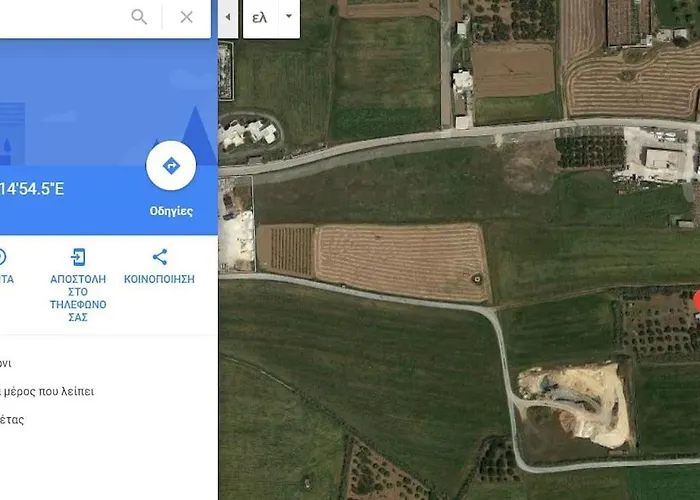Choose ΑΠΟΣΤΟΛΗ ΣΤΟ ΤΗΛΕΦΩΝΟ ΣΑΣ text
This screenshot has height=500, width=700.
(78, 298)
